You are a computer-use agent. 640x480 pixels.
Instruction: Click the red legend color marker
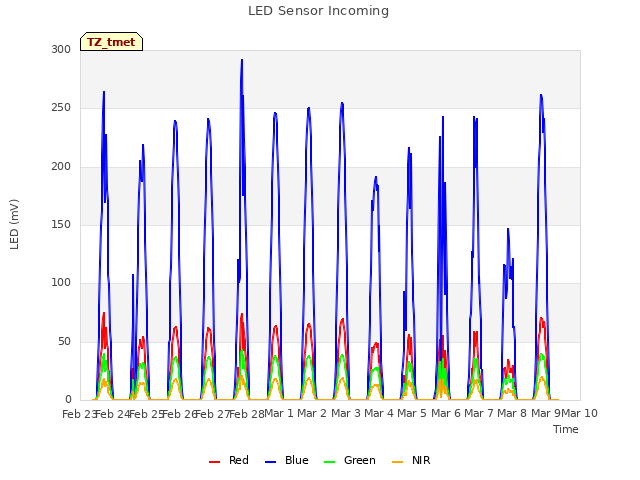click(x=214, y=462)
